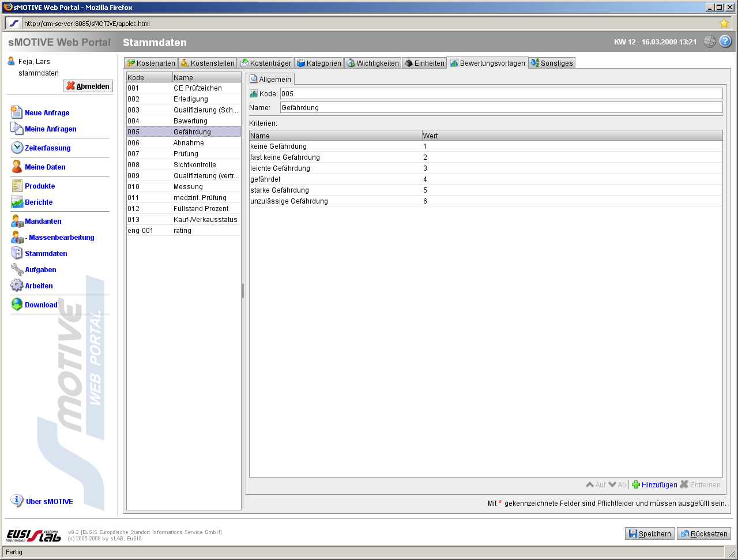The image size is (738, 560).
Task: Open the Sonstiges tab
Action: (552, 63)
